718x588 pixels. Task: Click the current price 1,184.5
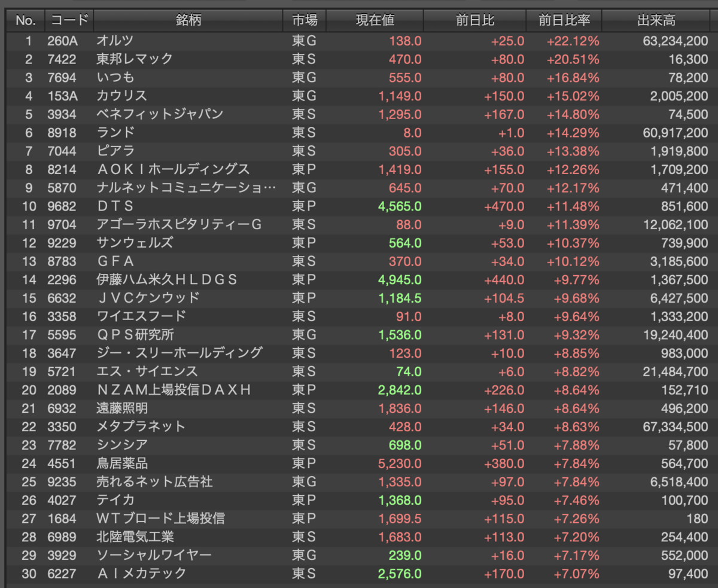point(400,298)
